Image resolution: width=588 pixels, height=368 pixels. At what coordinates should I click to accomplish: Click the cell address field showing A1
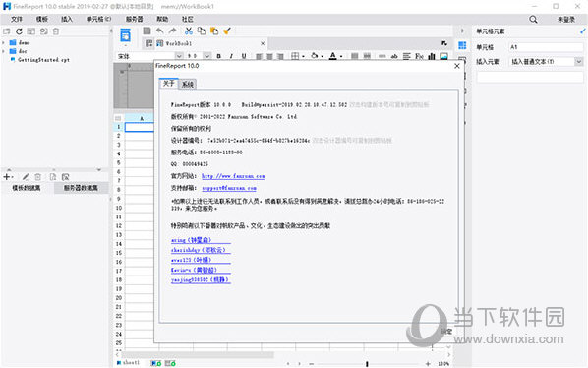[546, 47]
